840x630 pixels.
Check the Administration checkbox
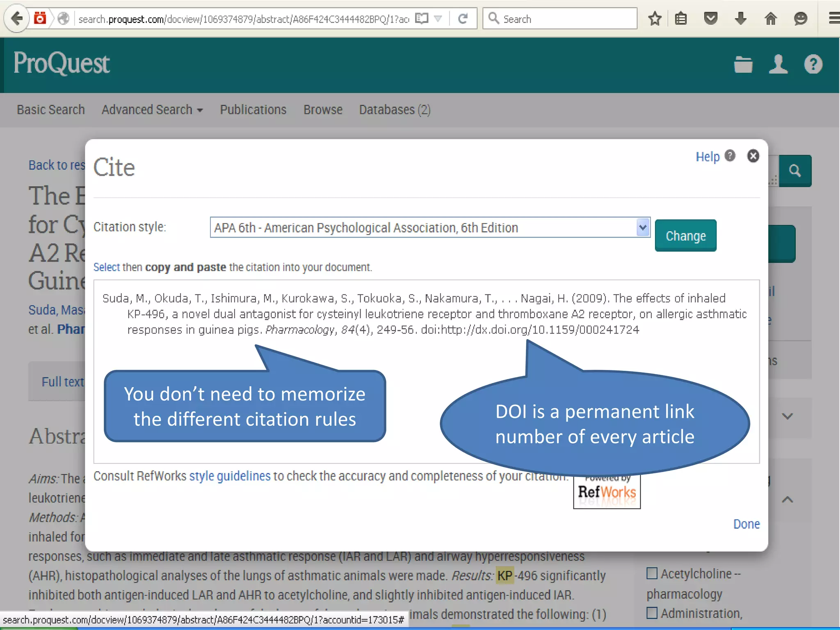[652, 613]
